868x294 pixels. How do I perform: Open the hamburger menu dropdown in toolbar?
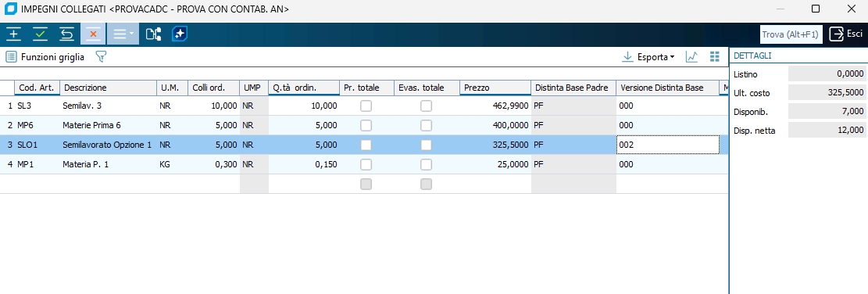pyautogui.click(x=123, y=34)
